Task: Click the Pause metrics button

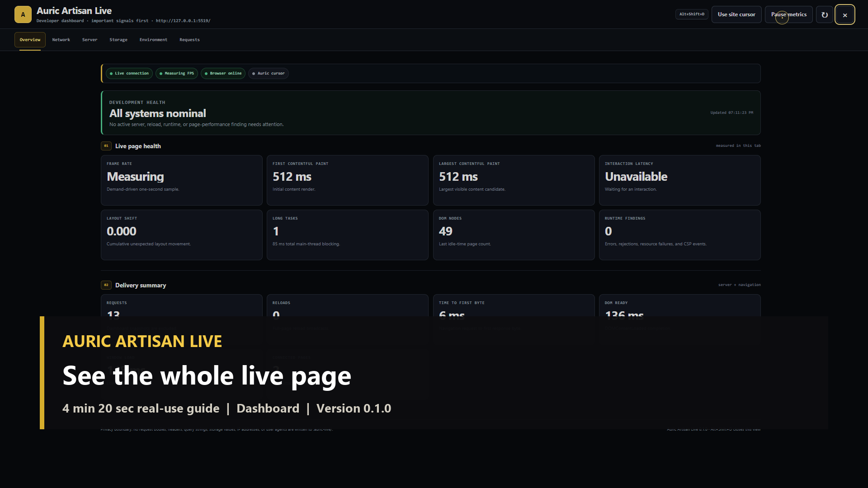Action: pos(788,14)
